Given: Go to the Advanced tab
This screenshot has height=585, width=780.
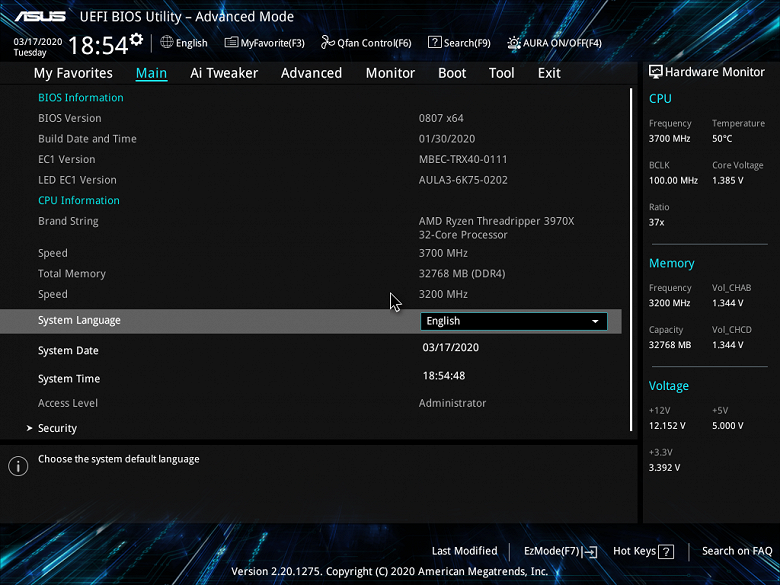Looking at the screenshot, I should click(x=311, y=73).
